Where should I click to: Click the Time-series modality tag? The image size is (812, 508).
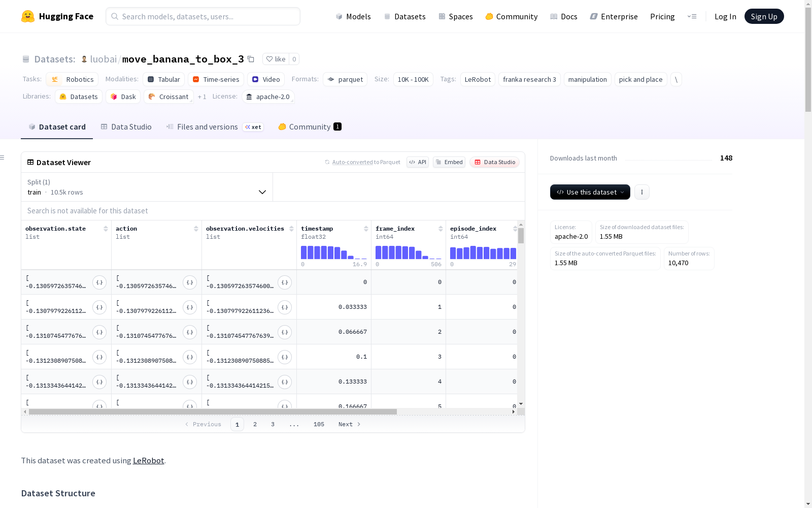coord(216,79)
